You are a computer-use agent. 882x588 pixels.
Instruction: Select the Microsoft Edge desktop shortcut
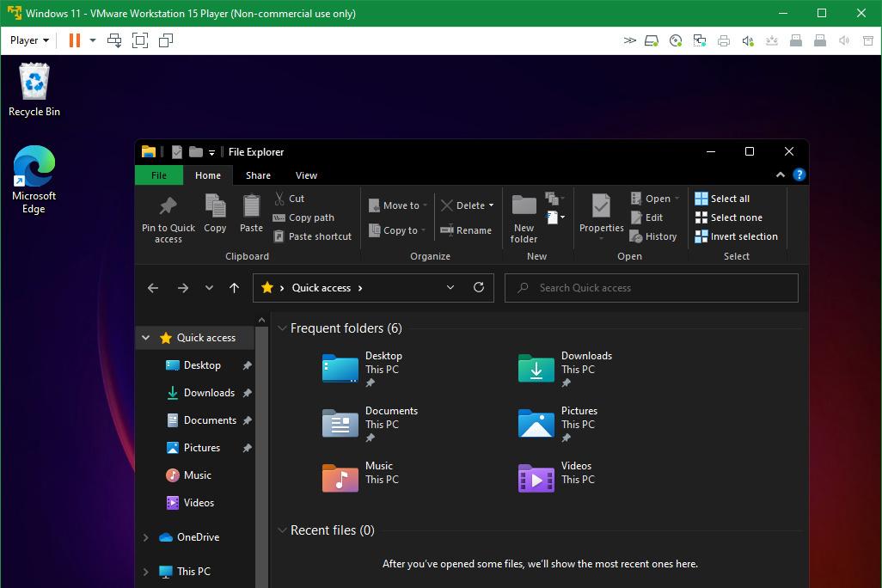point(34,180)
